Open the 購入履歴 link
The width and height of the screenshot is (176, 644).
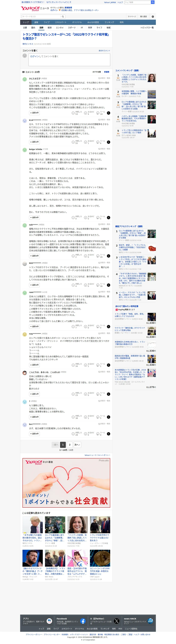click(143, 17)
